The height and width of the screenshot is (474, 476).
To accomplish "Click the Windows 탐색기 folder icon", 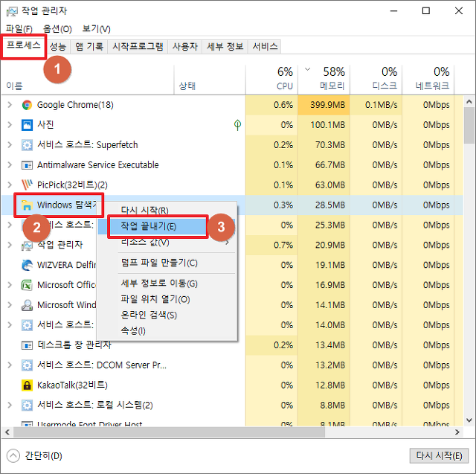I will (27, 205).
